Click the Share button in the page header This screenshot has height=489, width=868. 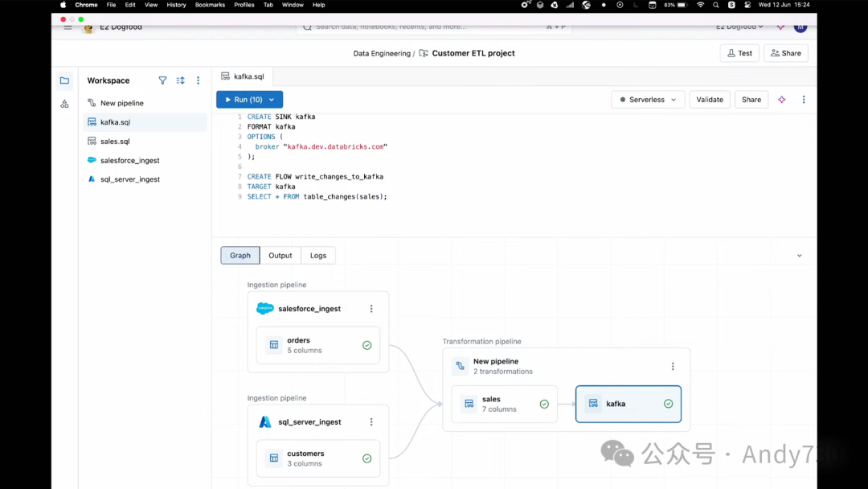[786, 53]
